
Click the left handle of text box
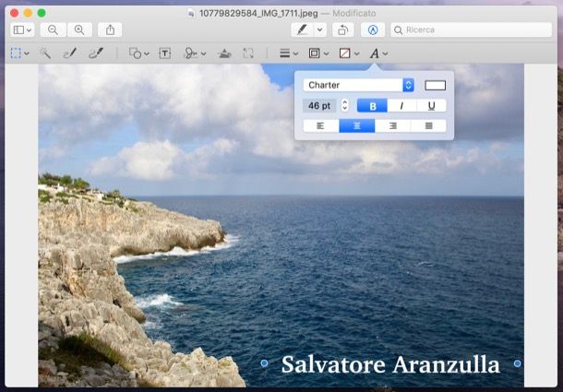(x=264, y=363)
